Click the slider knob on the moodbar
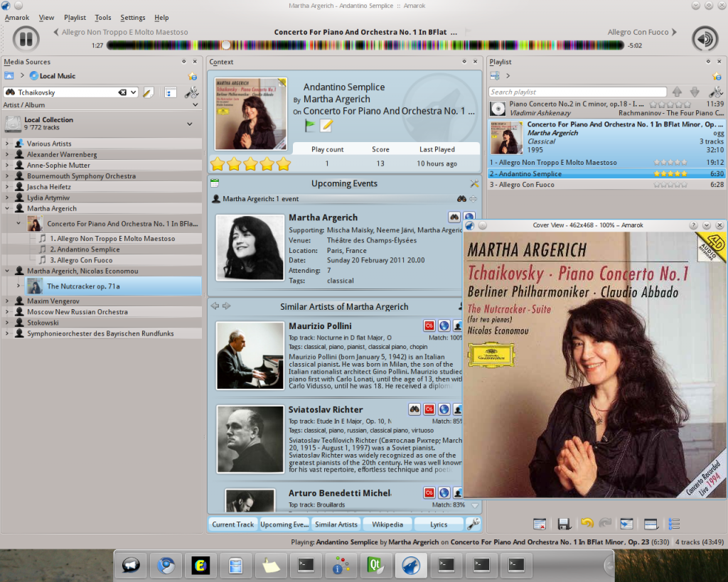Image resolution: width=728 pixels, height=582 pixels. 226,45
